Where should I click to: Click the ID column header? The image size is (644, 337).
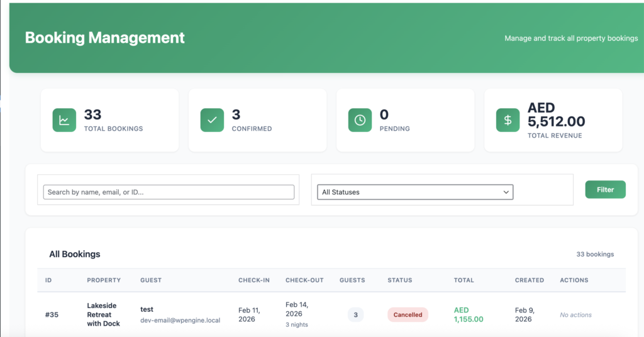click(x=49, y=280)
